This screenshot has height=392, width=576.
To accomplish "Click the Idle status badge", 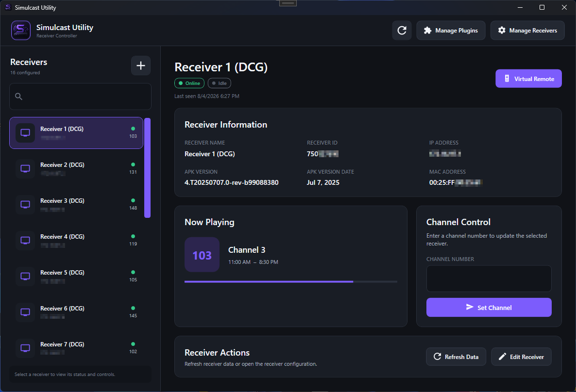I will pyautogui.click(x=220, y=83).
